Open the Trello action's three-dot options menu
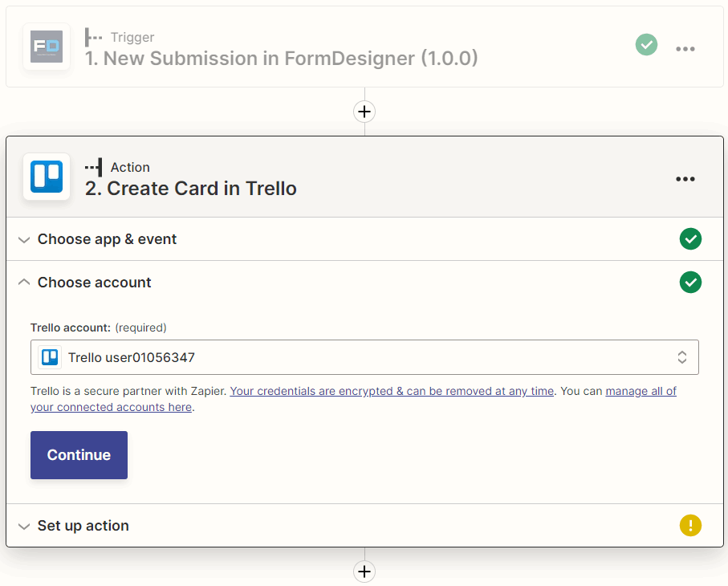Image resolution: width=728 pixels, height=586 pixels. (x=685, y=178)
